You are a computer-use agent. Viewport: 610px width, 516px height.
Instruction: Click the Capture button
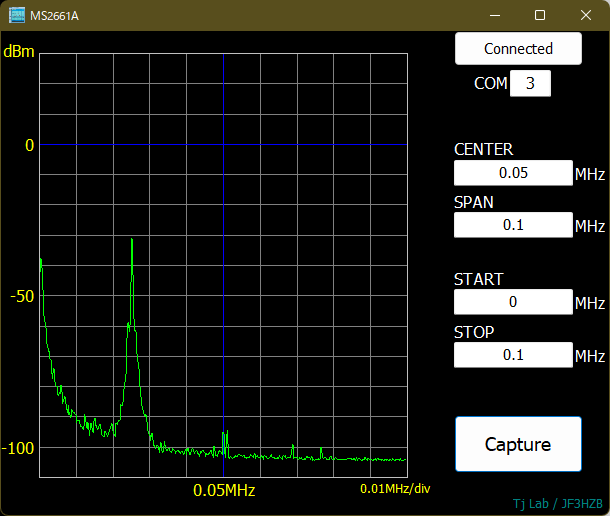pyautogui.click(x=518, y=444)
